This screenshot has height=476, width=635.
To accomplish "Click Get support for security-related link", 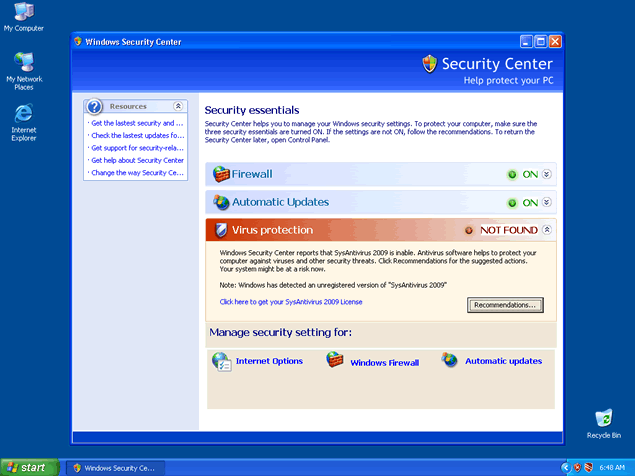I will tap(137, 148).
